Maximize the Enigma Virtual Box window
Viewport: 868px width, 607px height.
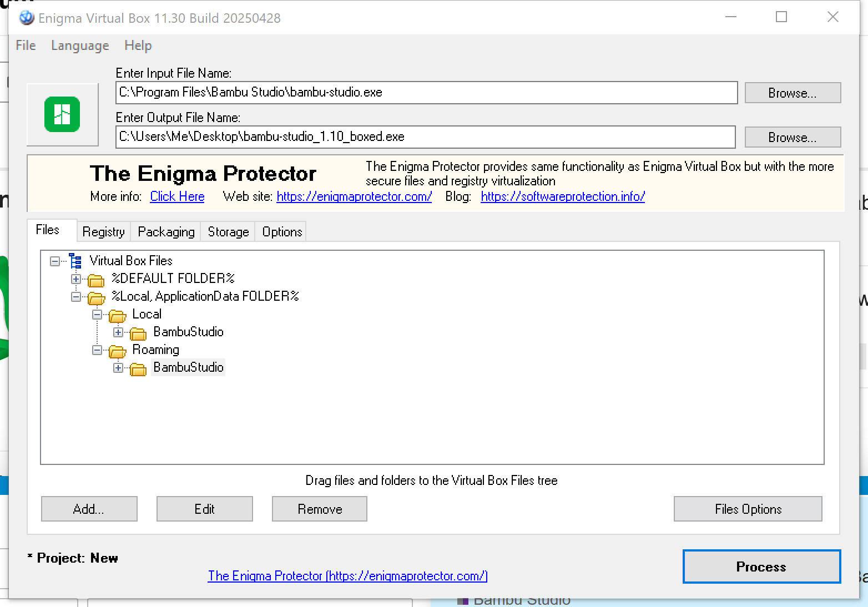click(x=781, y=17)
